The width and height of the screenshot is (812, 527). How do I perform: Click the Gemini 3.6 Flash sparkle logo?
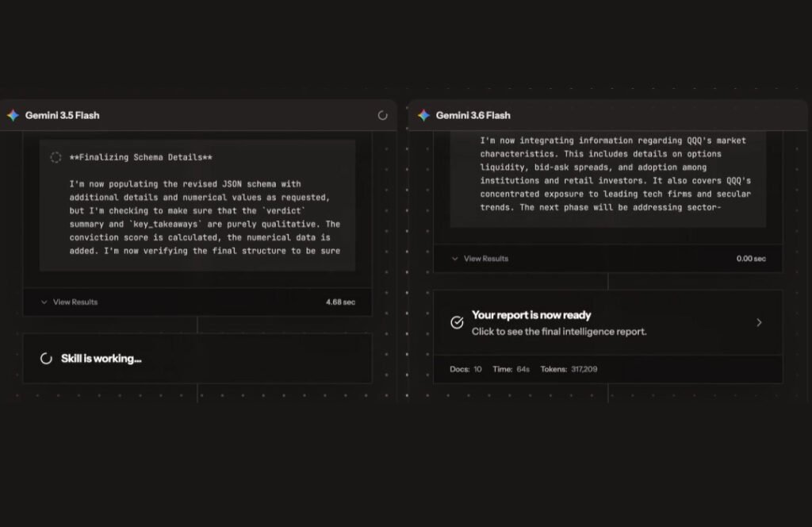pyautogui.click(x=423, y=116)
